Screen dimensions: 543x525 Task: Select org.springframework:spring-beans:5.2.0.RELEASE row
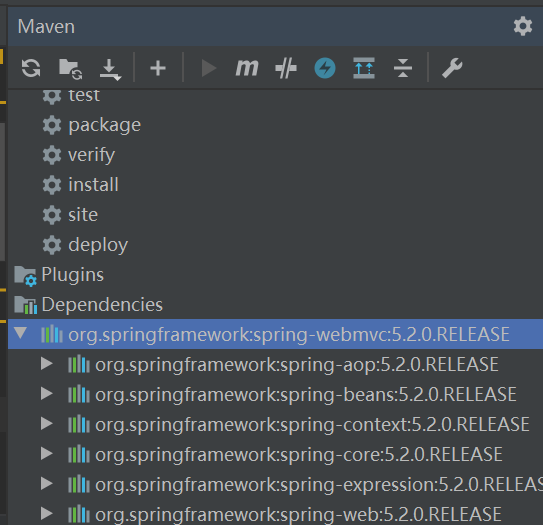coord(275,394)
